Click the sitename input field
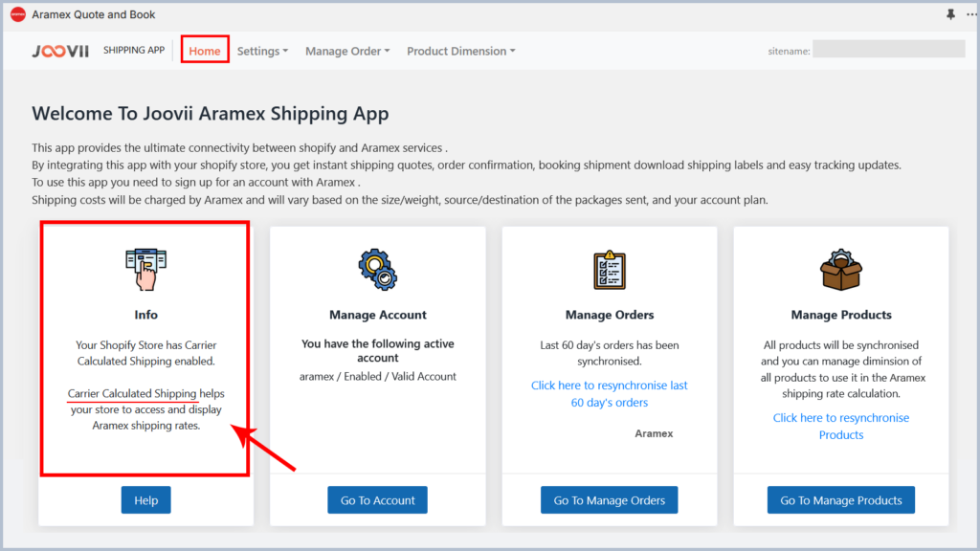This screenshot has width=980, height=551. [x=888, y=48]
